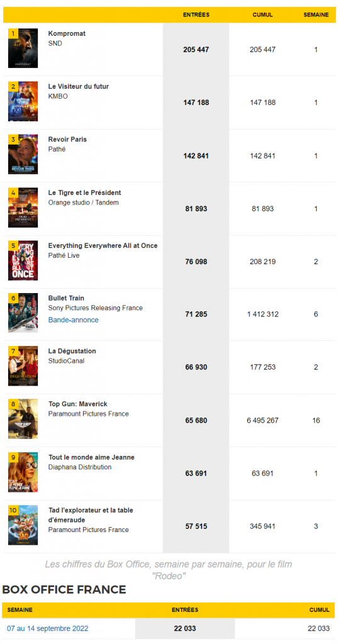This screenshot has width=338, height=644.
Task: Click the SEMAINE header in Box Office France table
Action: 20,610
